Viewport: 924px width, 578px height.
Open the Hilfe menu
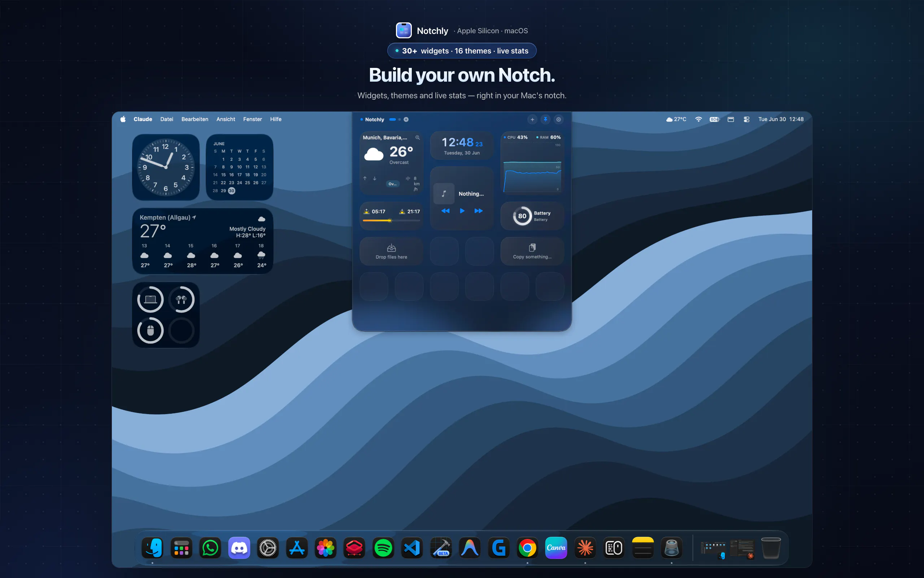coord(276,119)
